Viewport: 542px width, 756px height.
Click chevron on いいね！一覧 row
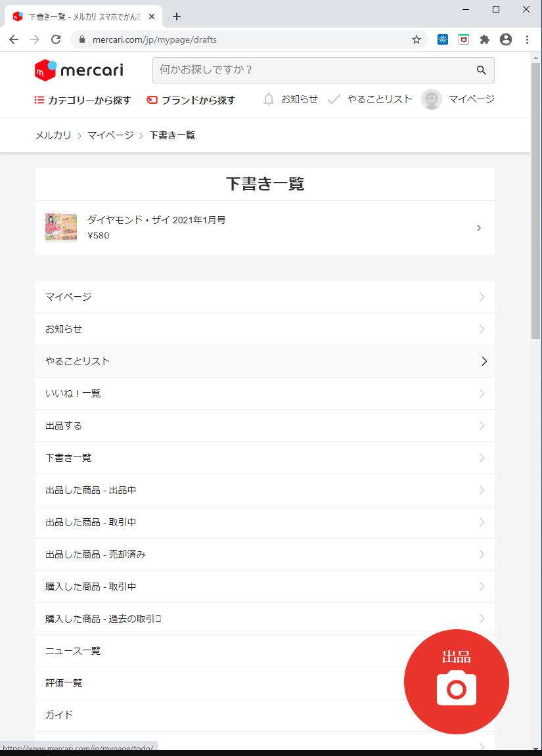click(x=482, y=393)
